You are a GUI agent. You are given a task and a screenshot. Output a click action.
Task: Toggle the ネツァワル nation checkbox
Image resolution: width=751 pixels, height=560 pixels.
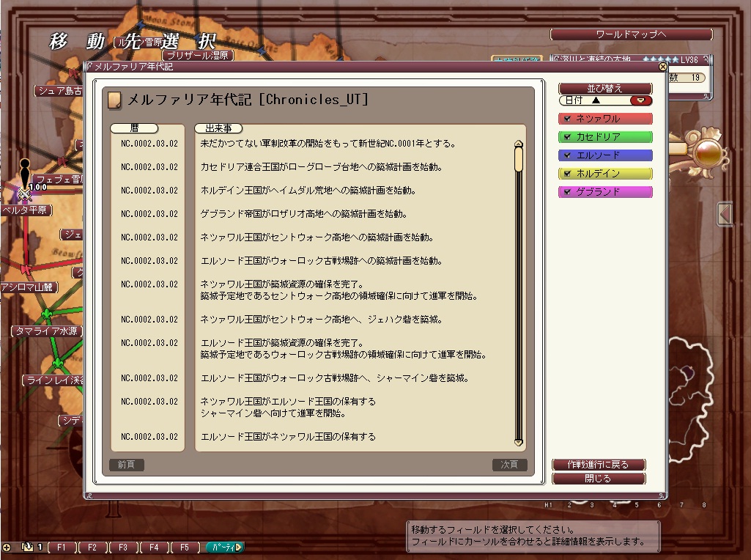point(568,118)
